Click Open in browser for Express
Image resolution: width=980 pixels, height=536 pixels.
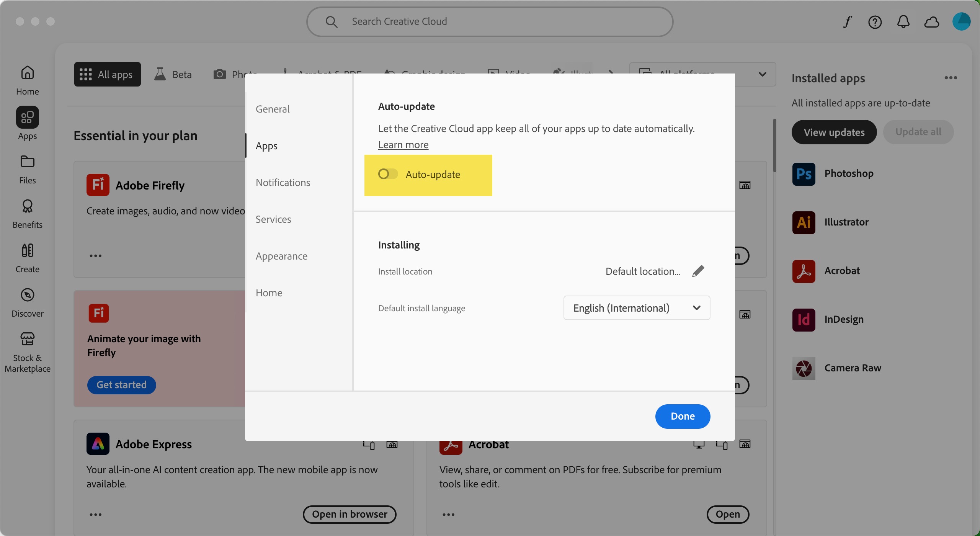pyautogui.click(x=350, y=514)
